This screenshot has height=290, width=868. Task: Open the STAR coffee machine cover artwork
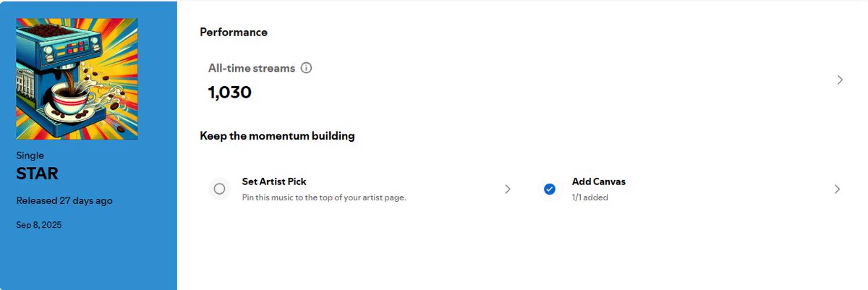(x=77, y=79)
